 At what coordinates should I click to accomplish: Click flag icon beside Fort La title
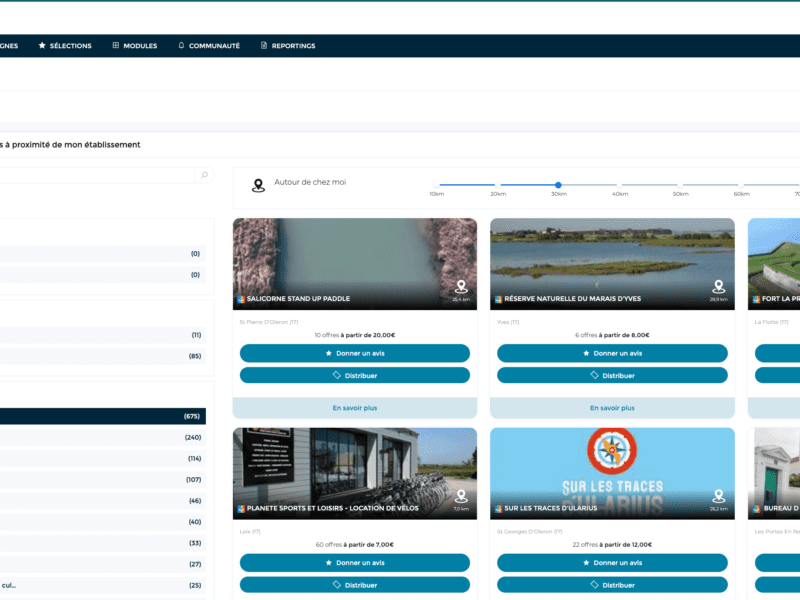(756, 299)
